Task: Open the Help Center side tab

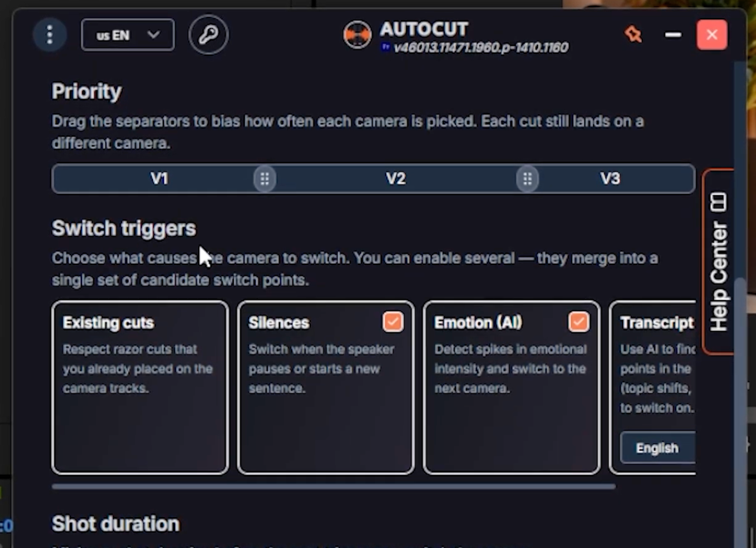Action: 718,262
